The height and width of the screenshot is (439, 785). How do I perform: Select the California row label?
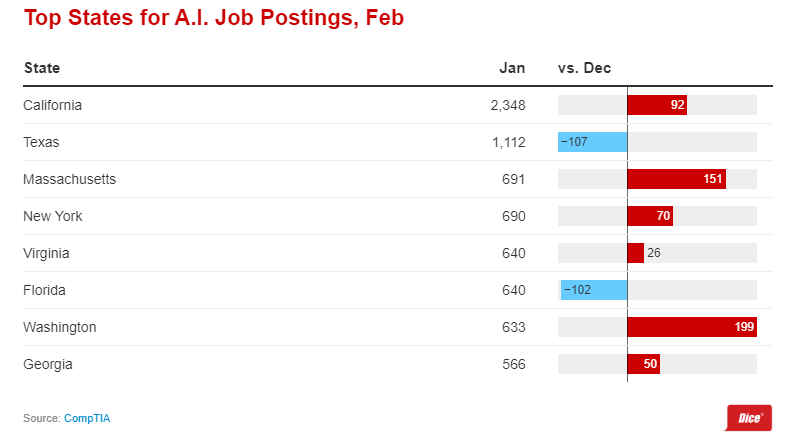pyautogui.click(x=52, y=105)
